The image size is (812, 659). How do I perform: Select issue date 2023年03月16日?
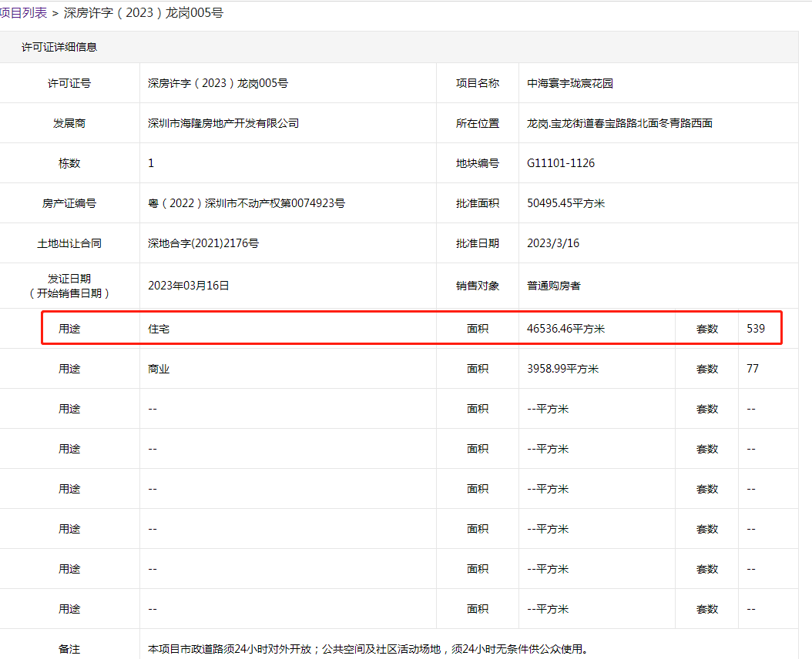189,286
